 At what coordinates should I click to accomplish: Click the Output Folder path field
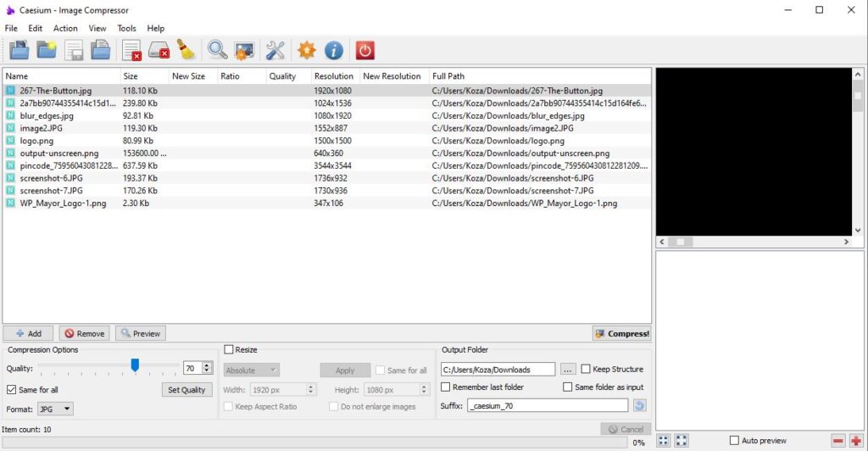click(x=498, y=369)
